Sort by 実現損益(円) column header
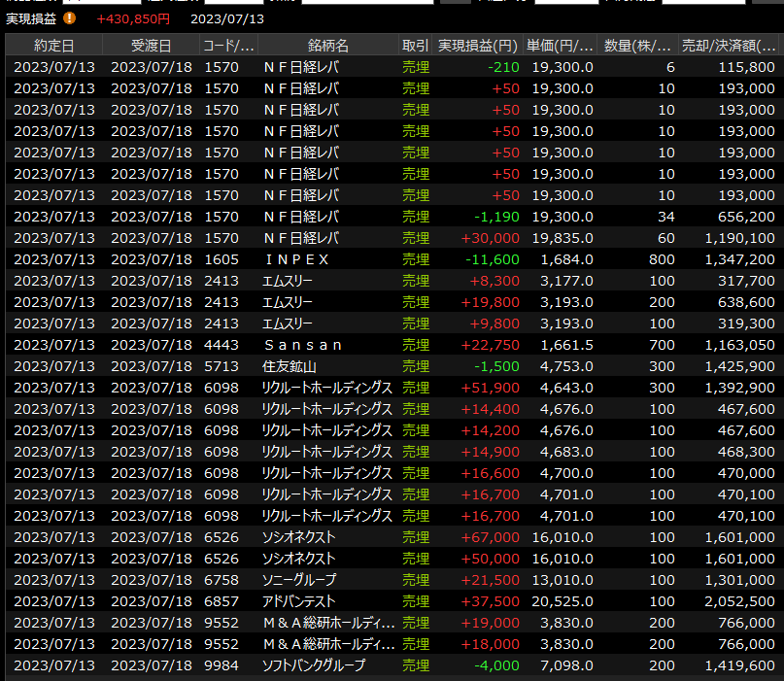The height and width of the screenshot is (681, 784). click(476, 46)
